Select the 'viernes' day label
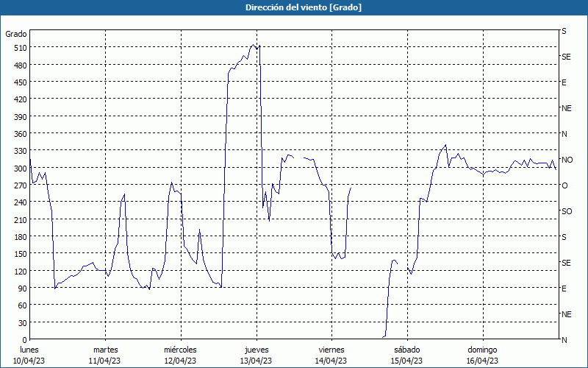This screenshot has width=588, height=368. (x=331, y=350)
